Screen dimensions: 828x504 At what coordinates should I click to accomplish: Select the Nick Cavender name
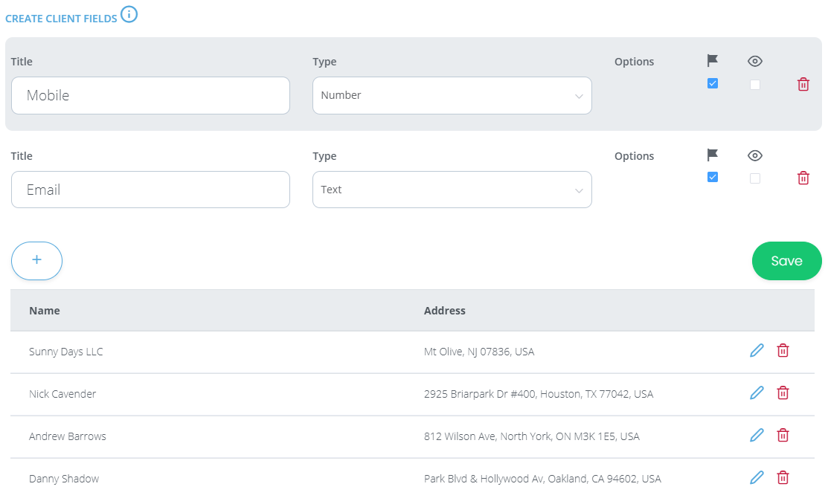62,394
